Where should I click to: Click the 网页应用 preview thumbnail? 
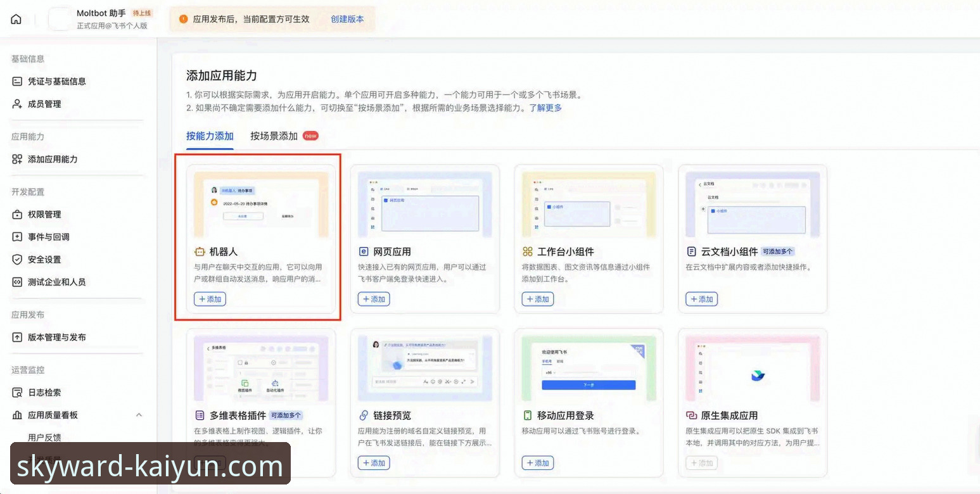click(425, 205)
